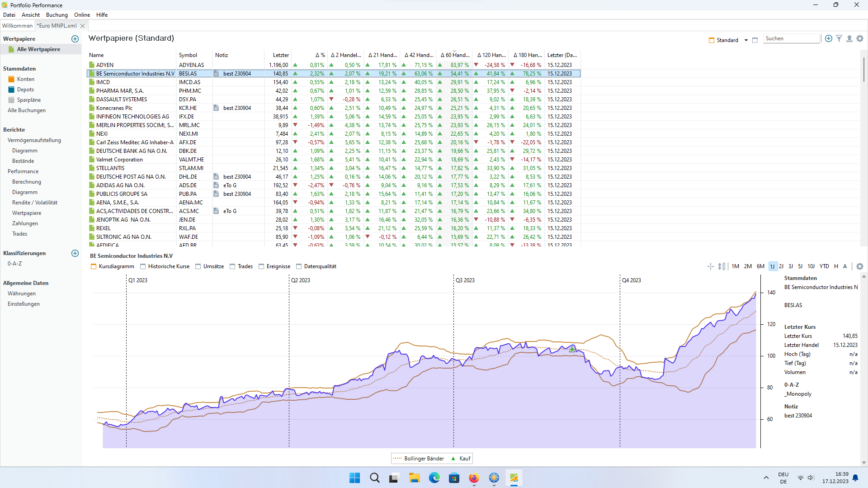
Task: Click the blue Depots sidebar icon
Action: click(x=11, y=90)
